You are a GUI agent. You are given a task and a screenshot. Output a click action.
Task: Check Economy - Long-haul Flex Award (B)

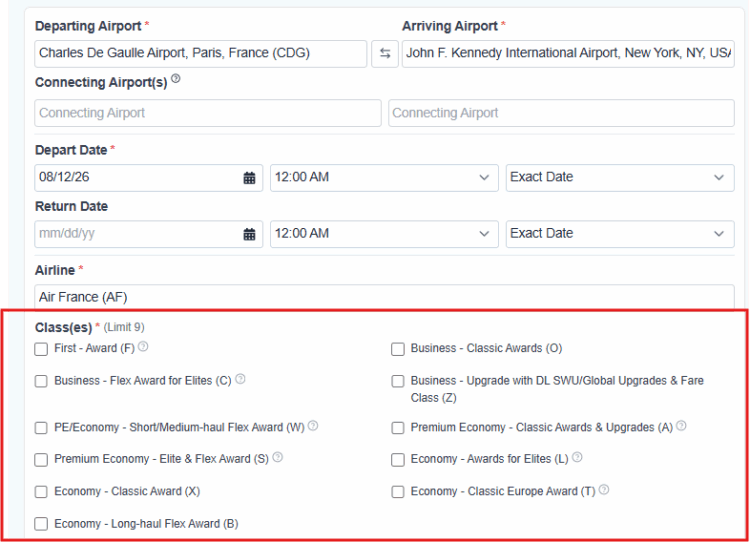(x=41, y=524)
